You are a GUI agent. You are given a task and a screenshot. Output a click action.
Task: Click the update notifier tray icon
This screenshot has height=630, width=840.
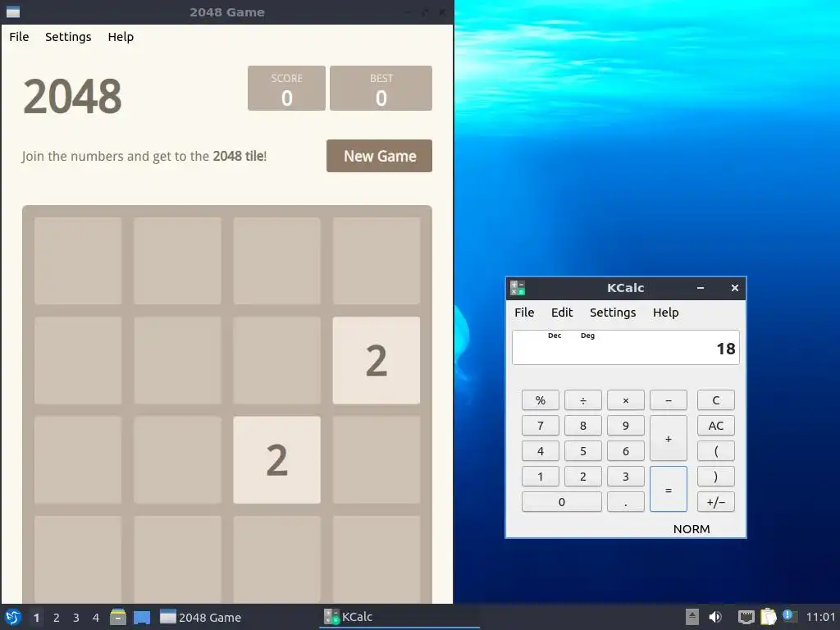click(789, 615)
